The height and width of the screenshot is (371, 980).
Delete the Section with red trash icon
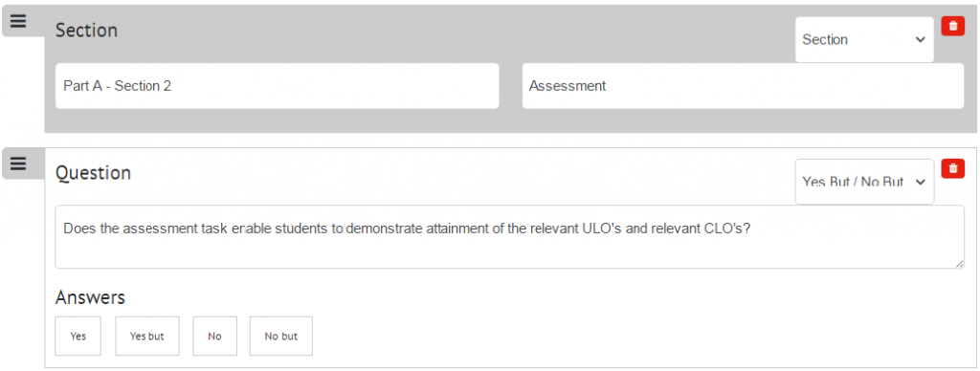pyautogui.click(x=953, y=26)
